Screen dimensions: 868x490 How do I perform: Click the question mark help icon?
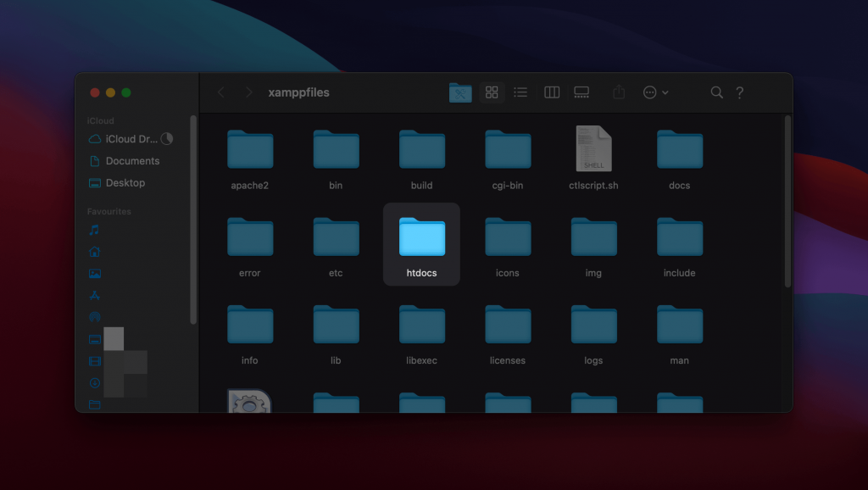739,92
